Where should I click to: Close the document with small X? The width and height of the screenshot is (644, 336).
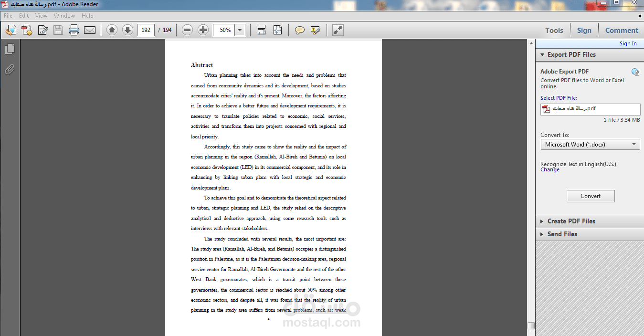point(640,16)
